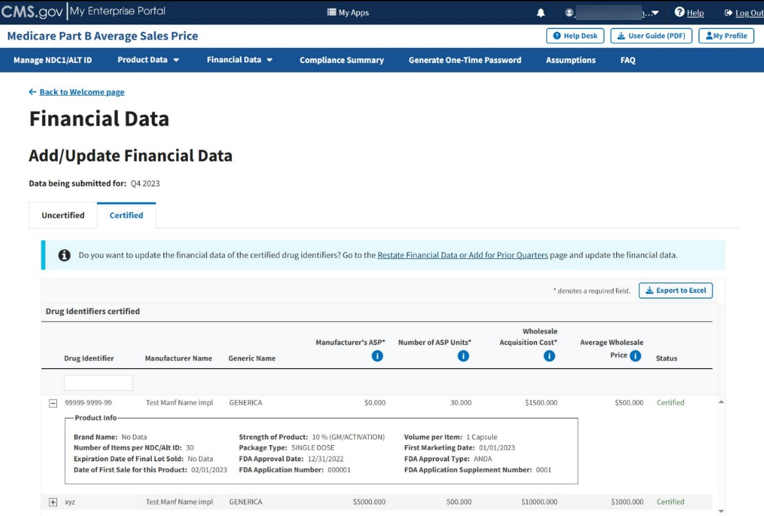
Task: Click the Help Desk button
Action: (x=575, y=36)
